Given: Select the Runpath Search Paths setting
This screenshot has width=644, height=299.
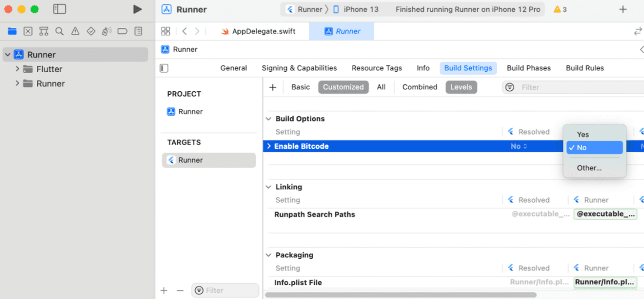Looking at the screenshot, I should coord(315,215).
